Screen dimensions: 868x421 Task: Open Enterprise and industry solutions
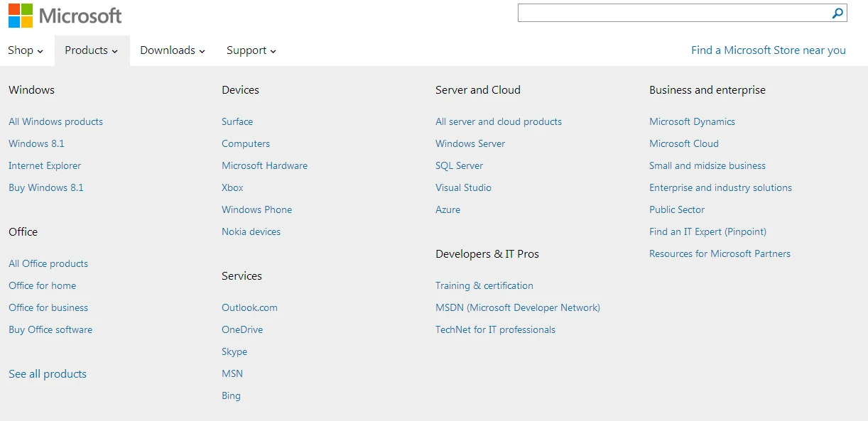tap(720, 187)
